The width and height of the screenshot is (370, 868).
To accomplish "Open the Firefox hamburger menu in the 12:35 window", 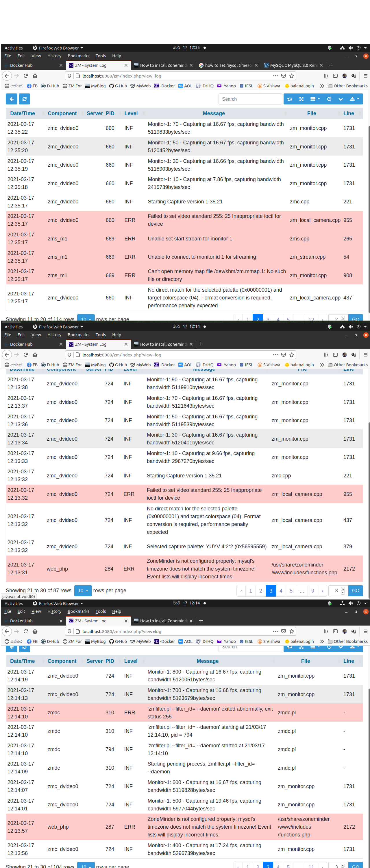I will click(x=365, y=76).
